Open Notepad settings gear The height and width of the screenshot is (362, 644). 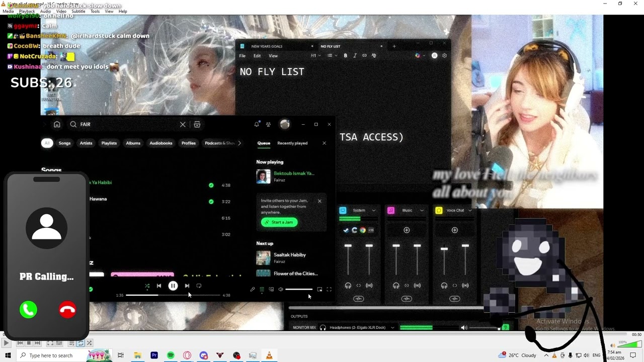[x=444, y=56]
